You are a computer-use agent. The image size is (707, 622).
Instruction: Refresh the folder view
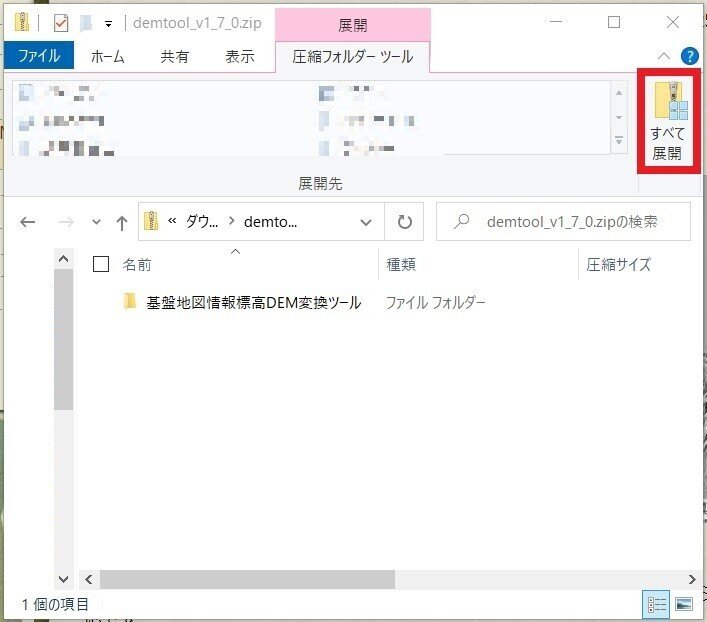click(x=404, y=222)
